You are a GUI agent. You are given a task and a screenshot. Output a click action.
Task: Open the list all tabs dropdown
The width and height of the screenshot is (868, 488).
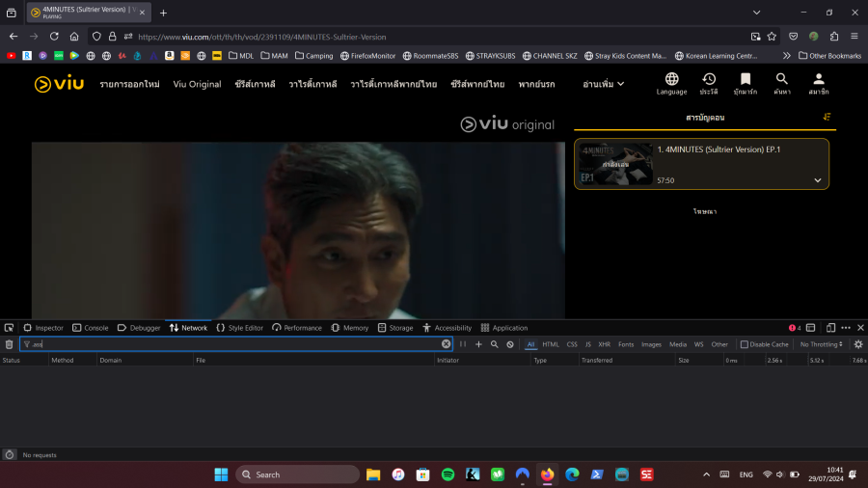pos(756,13)
